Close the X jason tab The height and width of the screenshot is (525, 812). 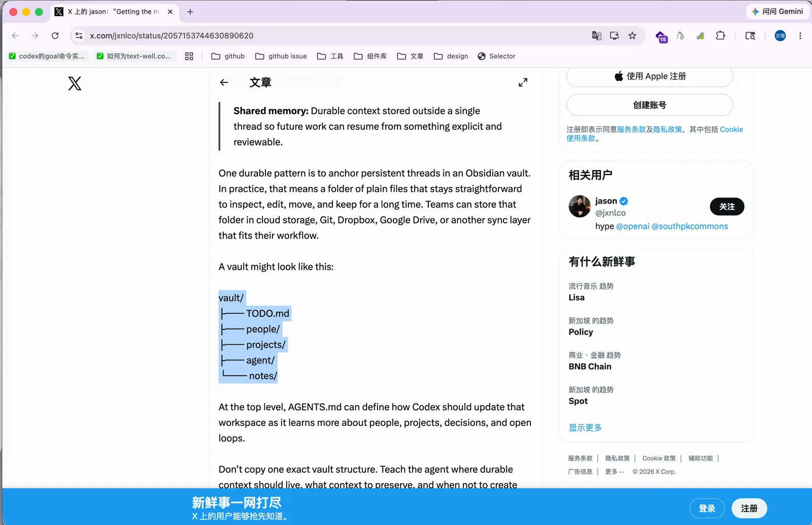pyautogui.click(x=170, y=12)
